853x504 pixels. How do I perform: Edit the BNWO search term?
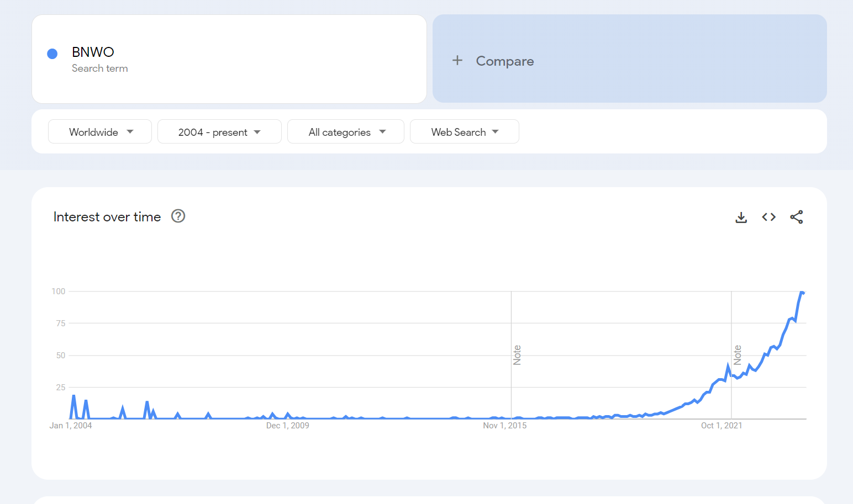(x=93, y=52)
